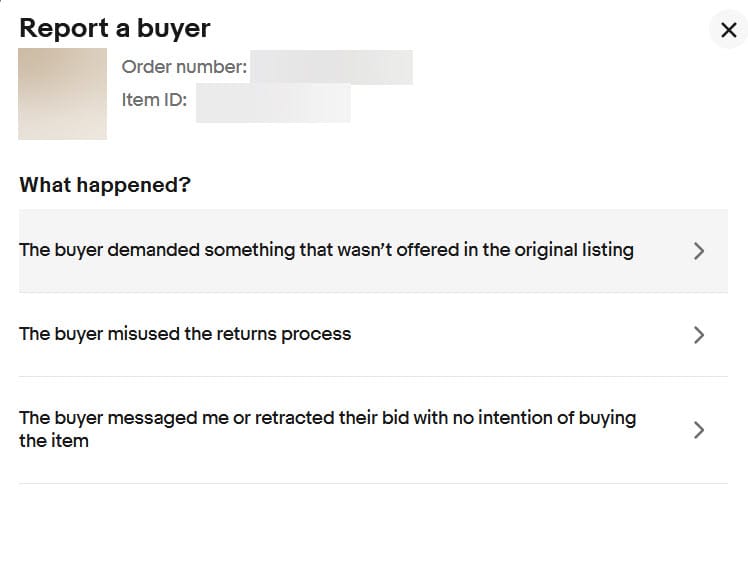
Task: Pick the buyer messaged or retracted bid reason
Action: [327, 429]
